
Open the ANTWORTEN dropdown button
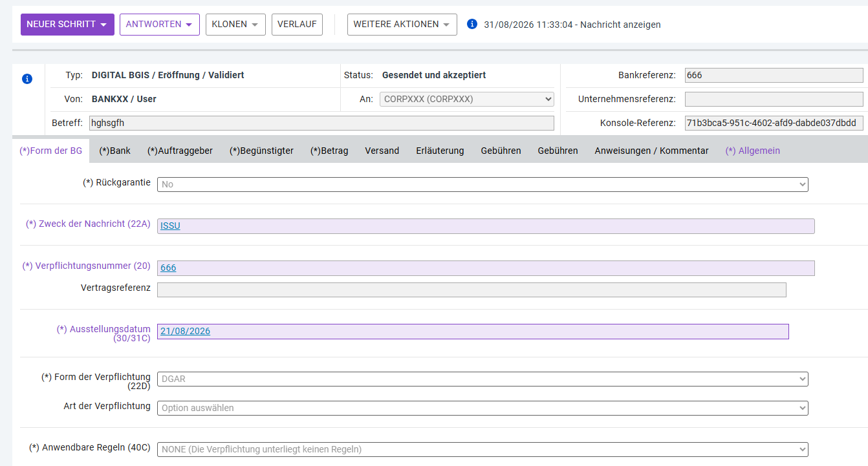click(160, 25)
